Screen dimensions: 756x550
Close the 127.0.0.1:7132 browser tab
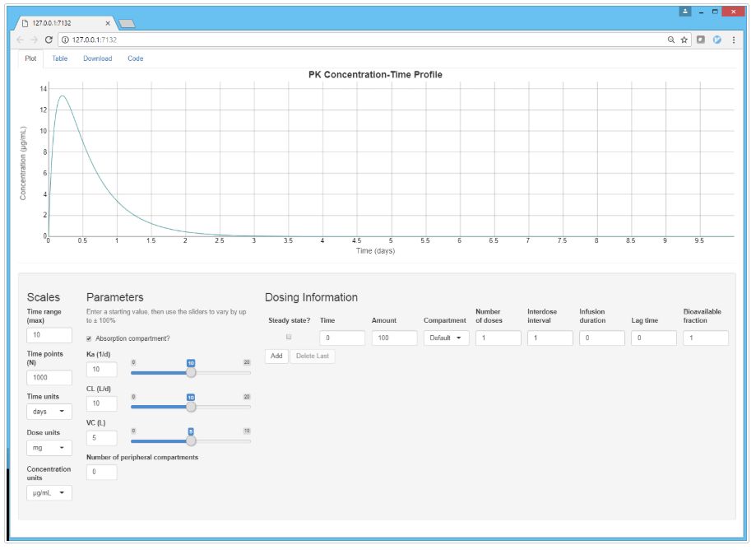pyautogui.click(x=108, y=23)
